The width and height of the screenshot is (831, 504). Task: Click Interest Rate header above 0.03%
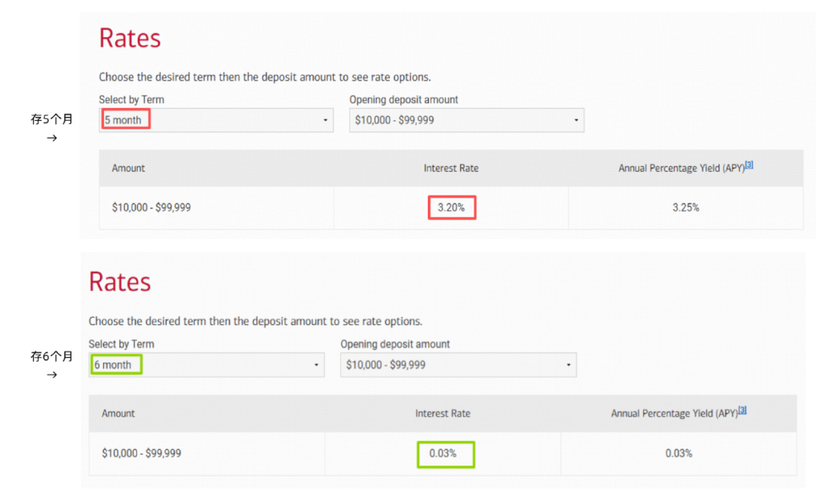(x=442, y=413)
